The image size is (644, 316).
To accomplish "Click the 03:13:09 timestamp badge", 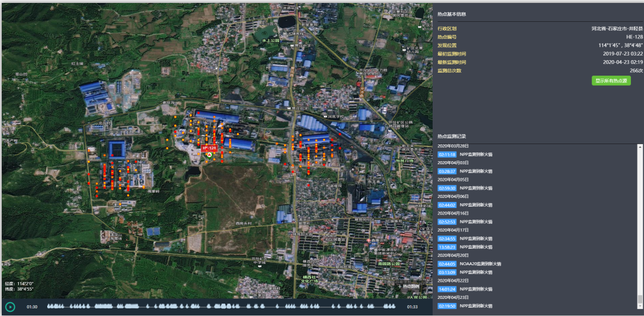I will 447,272.
